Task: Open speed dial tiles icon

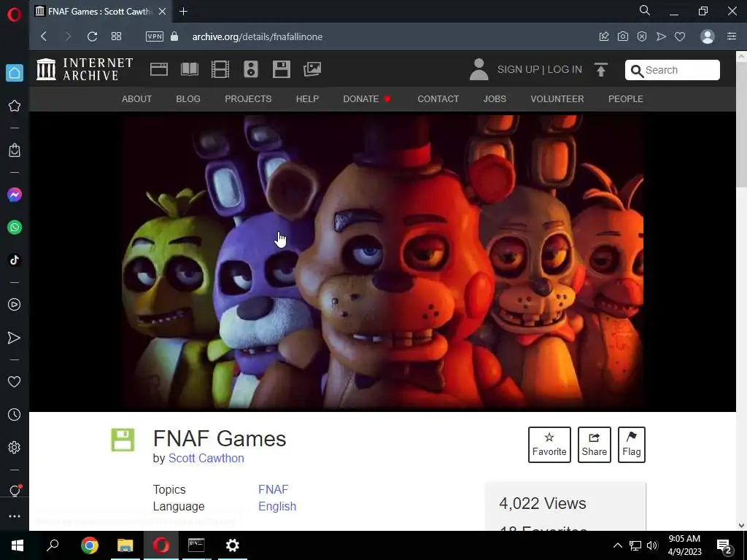Action: coord(116,36)
